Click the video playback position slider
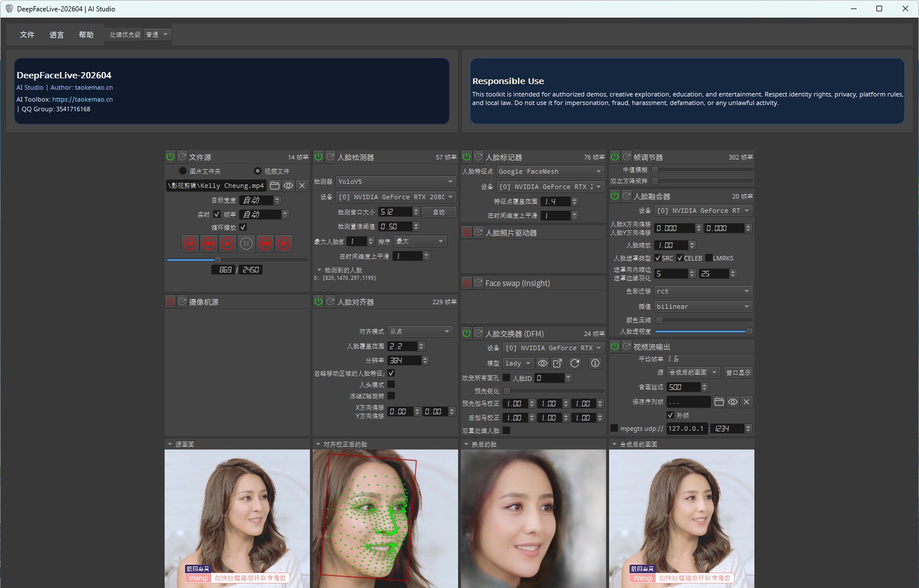The width and height of the screenshot is (919, 588). click(237, 260)
